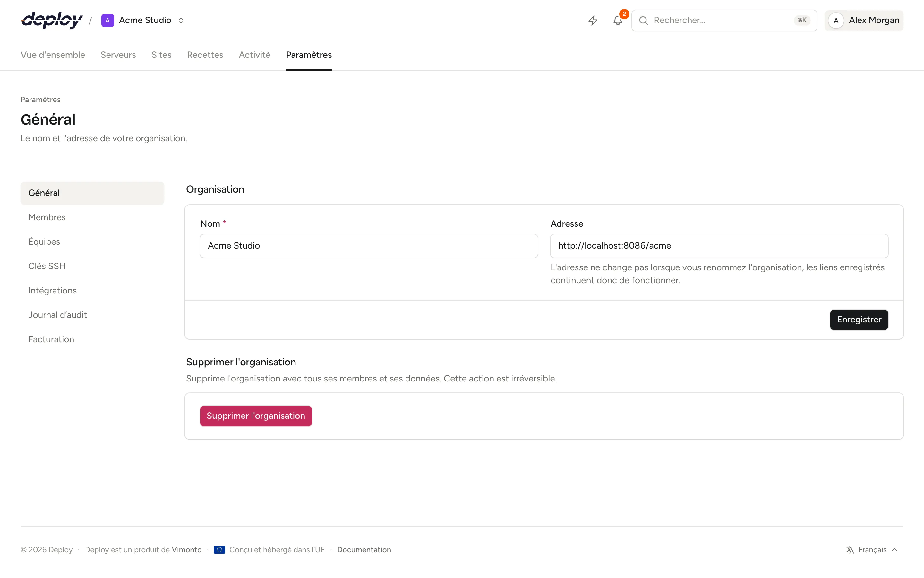The width and height of the screenshot is (924, 578).
Task: Open the Sites tab
Action: [x=161, y=55]
